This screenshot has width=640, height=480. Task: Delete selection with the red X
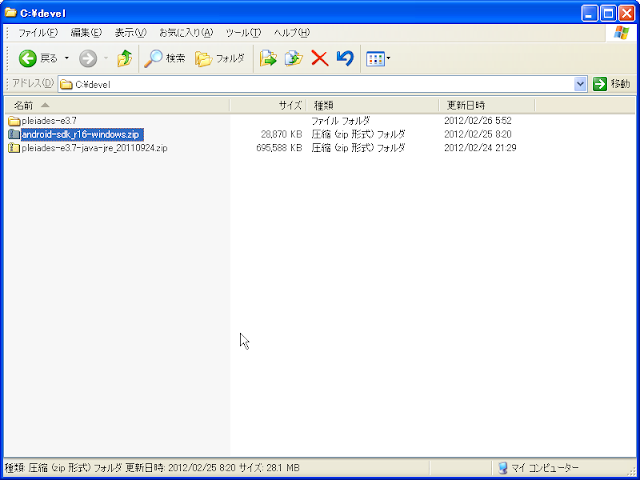coord(320,59)
